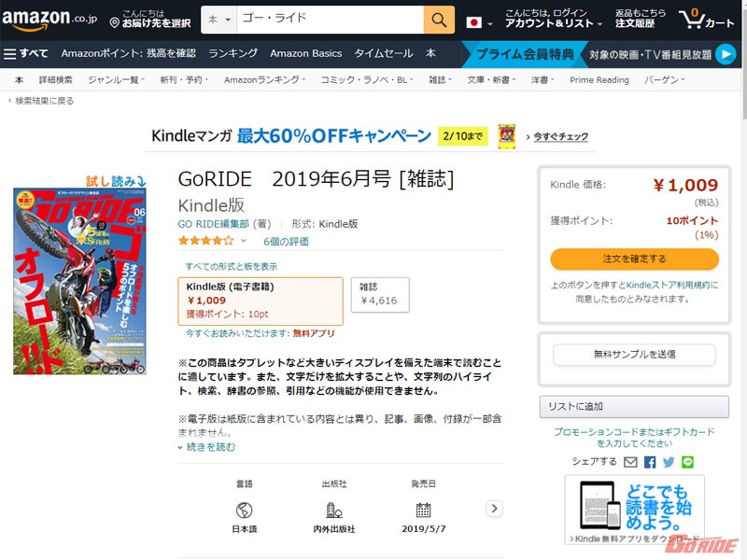Expand コミック・ラノベ・BL submenu
The width and height of the screenshot is (747, 560).
(367, 80)
